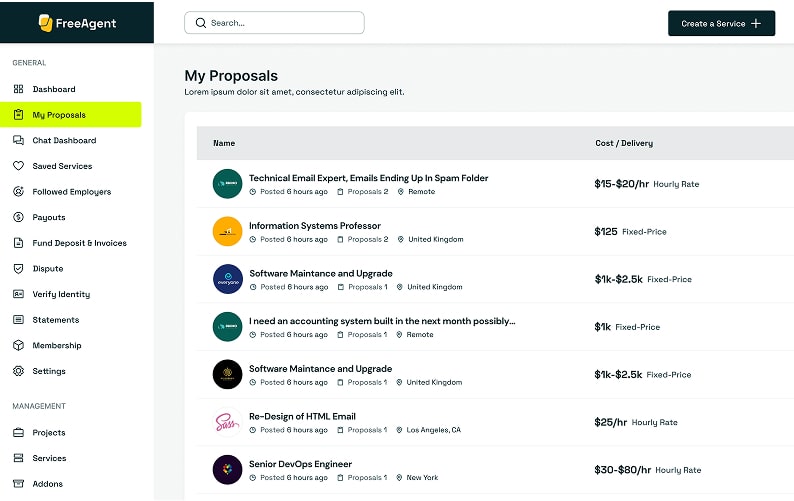Navigate to Statements in sidebar
This screenshot has width=794, height=501.
55,320
